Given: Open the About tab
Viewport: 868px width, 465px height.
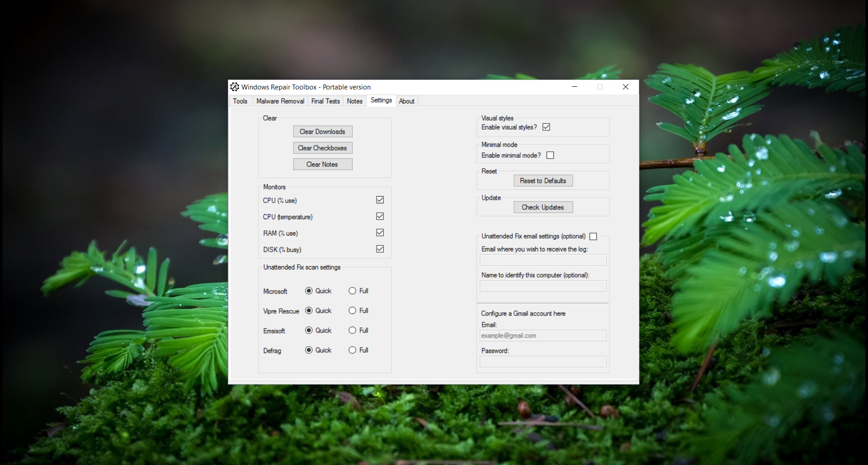Looking at the screenshot, I should 406,101.
